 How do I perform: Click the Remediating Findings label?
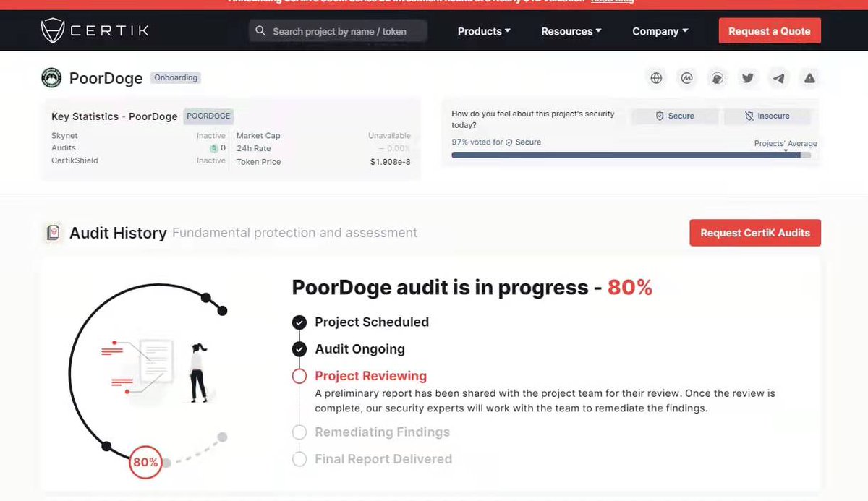pos(382,432)
